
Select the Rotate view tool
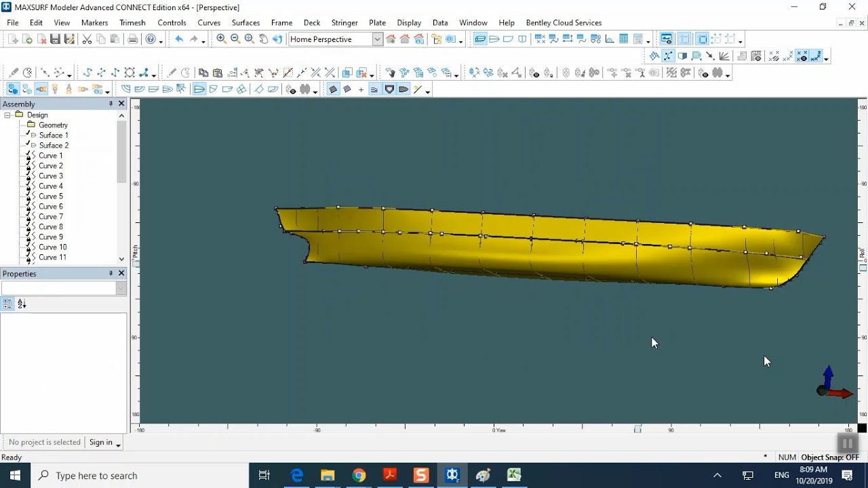click(x=277, y=39)
